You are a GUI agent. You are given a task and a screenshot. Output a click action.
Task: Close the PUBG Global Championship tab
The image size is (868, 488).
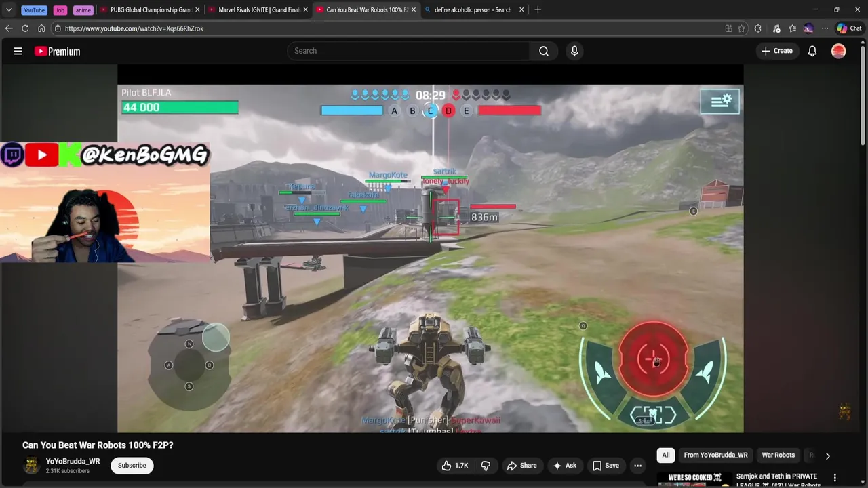coord(197,9)
